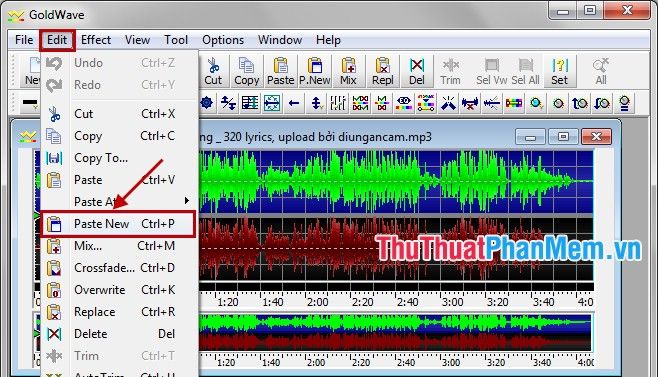Click the green left channel waveform
658x377 pixels.
[x=396, y=182]
